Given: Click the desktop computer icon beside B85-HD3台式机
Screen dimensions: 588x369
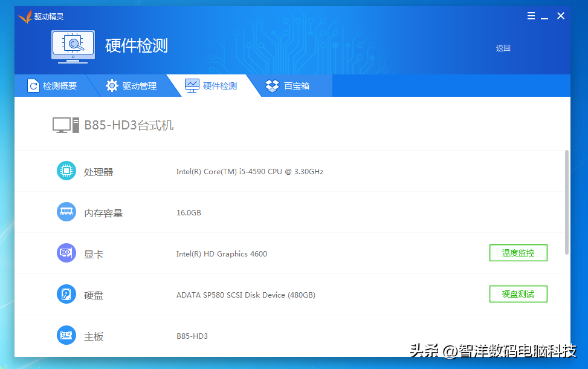Looking at the screenshot, I should [66, 125].
